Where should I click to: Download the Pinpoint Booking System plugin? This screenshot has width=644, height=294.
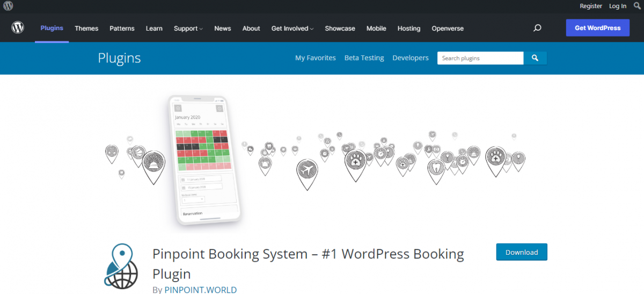pyautogui.click(x=521, y=252)
